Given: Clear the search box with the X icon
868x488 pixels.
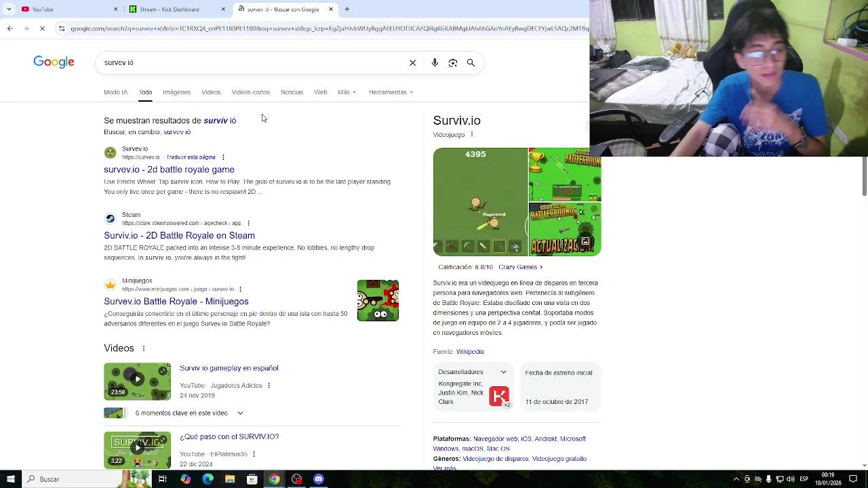Looking at the screenshot, I should (412, 62).
